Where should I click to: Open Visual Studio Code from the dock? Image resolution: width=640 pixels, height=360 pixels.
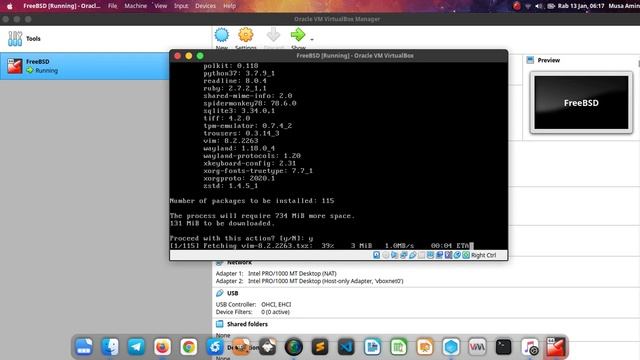point(346,347)
